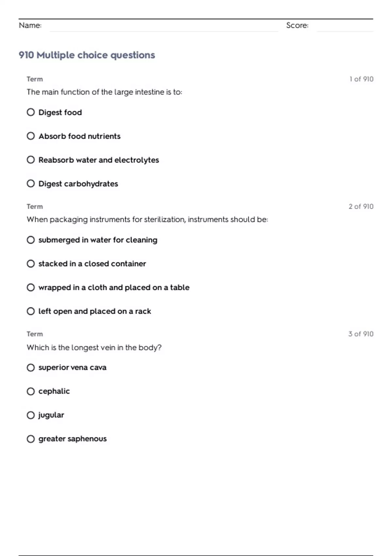Choose 'left open and placed on a rack'
This screenshot has height=556, width=392.
coord(31,311)
